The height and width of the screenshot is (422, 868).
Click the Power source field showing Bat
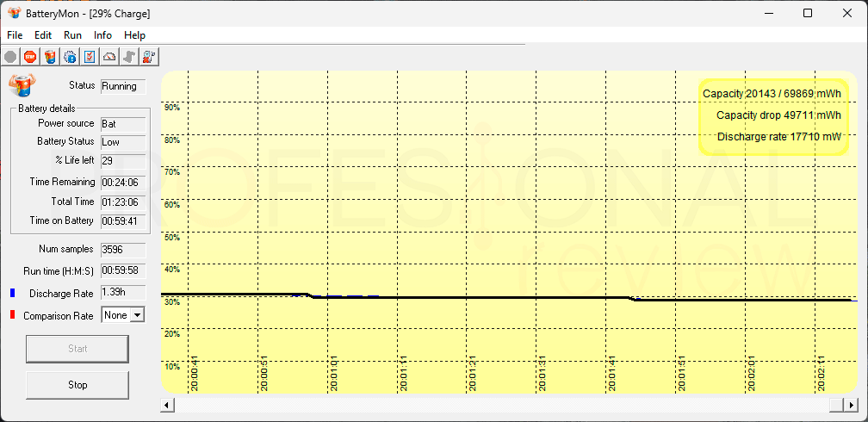pyautogui.click(x=123, y=124)
